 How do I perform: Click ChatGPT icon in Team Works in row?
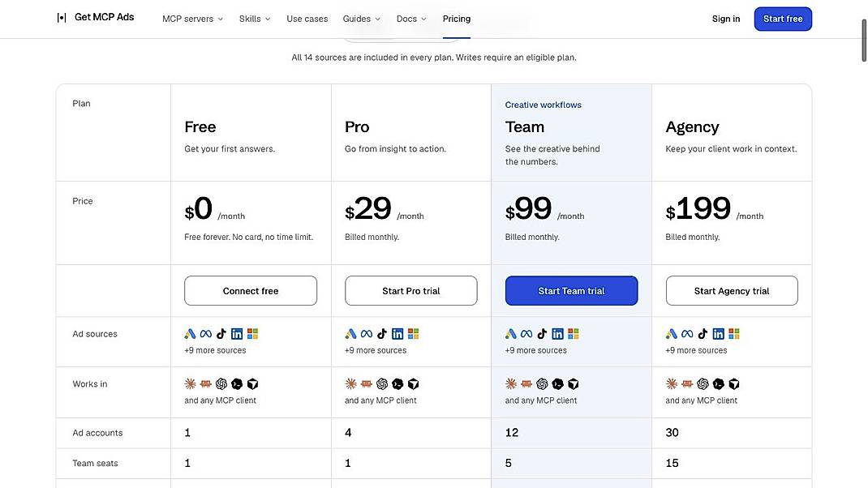click(542, 383)
